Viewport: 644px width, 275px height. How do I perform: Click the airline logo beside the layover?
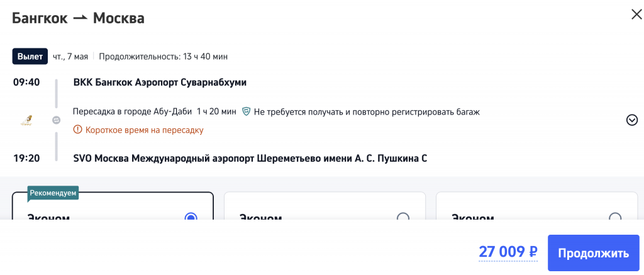click(27, 120)
